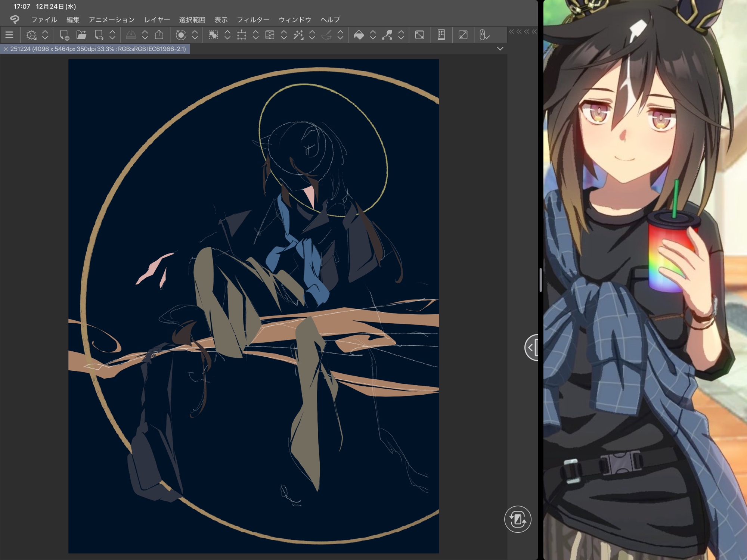This screenshot has width=747, height=560.
Task: Click the magic wand auto-select icon
Action: pyautogui.click(x=298, y=35)
